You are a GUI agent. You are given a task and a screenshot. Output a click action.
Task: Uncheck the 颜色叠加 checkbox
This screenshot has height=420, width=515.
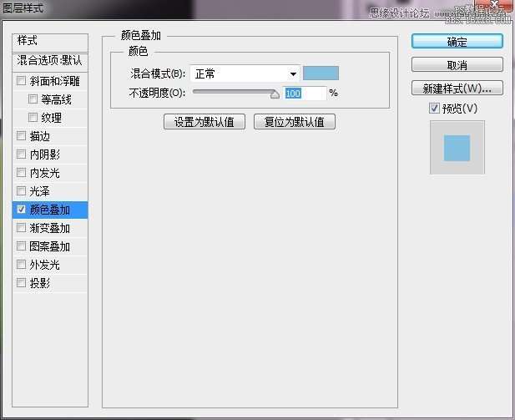[x=22, y=210]
